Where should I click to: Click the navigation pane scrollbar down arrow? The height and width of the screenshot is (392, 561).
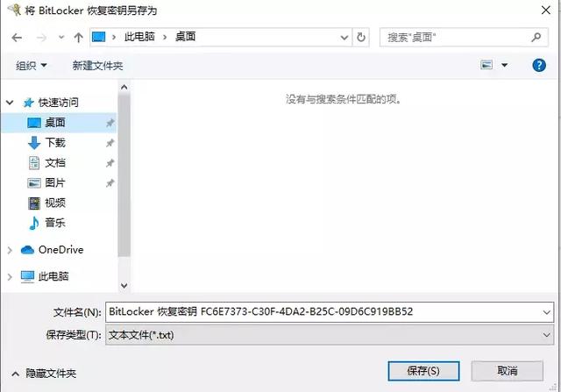[x=124, y=286]
